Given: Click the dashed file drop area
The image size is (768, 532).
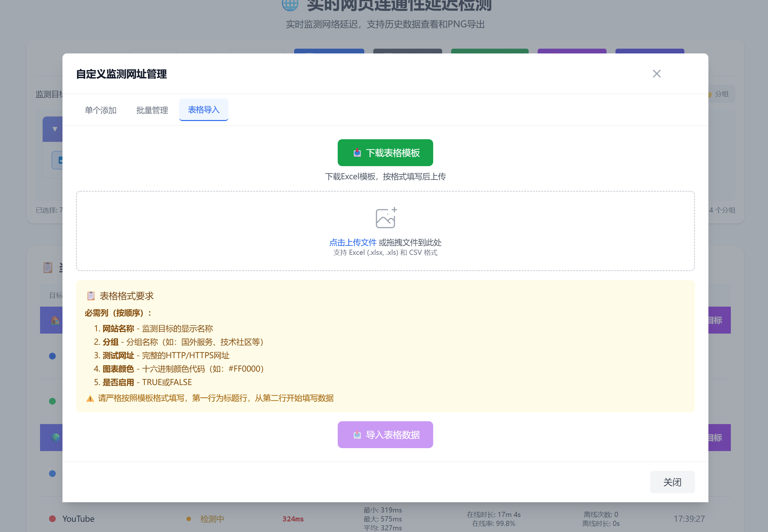Looking at the screenshot, I should [385, 231].
